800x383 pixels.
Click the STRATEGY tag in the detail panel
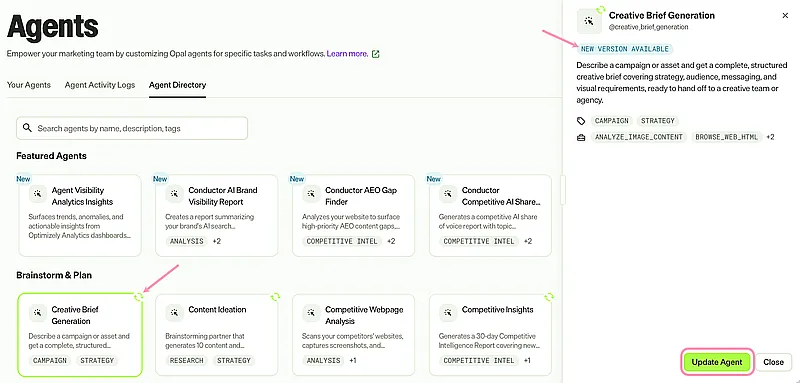pos(658,121)
